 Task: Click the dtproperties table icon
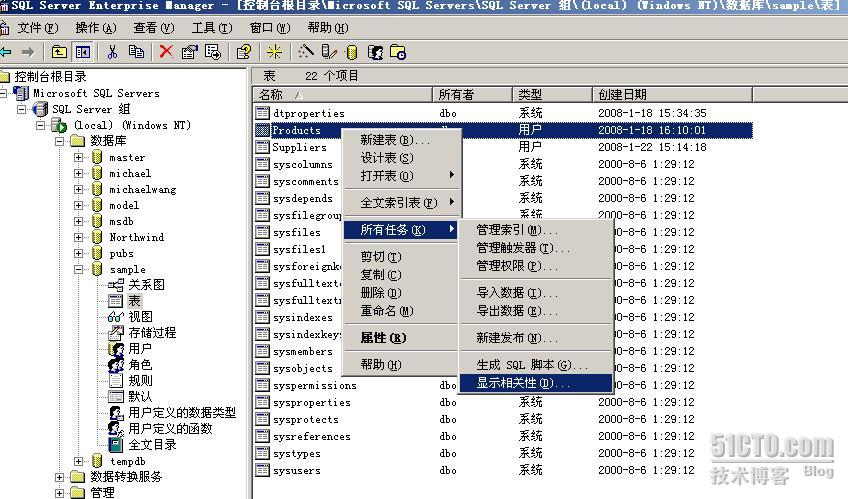[x=262, y=113]
